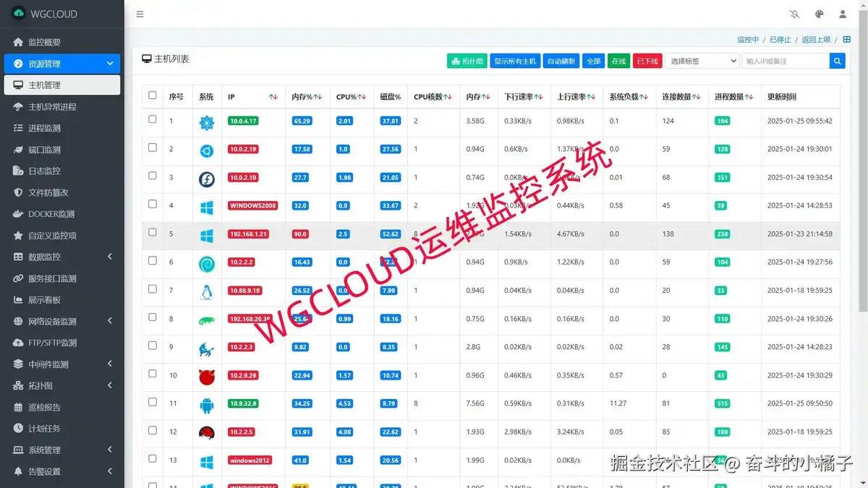Click Debian icon of host 10.2.2.2
Viewport: 868px width, 488px height.
[x=206, y=264]
